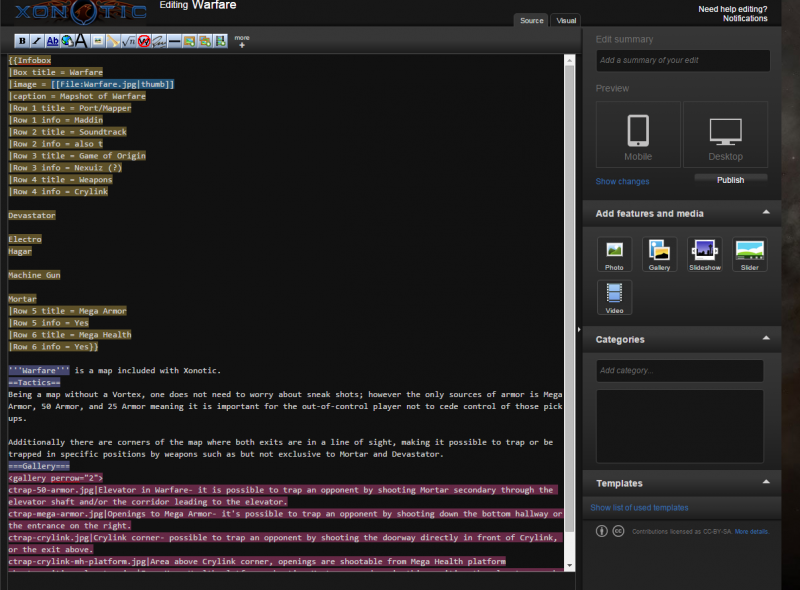This screenshot has width=800, height=590.
Task: Click the 'Row 5 title = Mega Armor' line
Action: [67, 311]
